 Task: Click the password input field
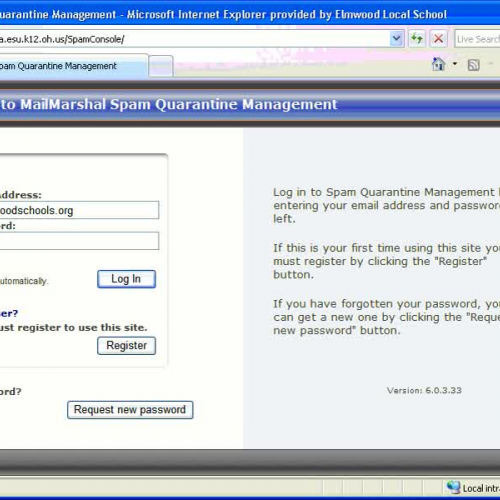(79, 241)
